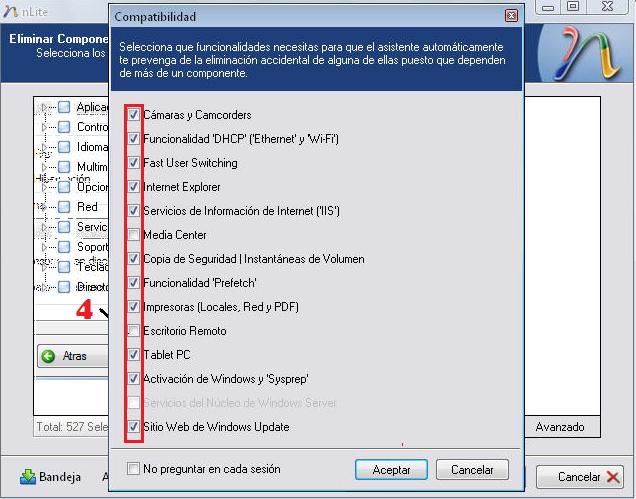Close the Compatibilidad dialog with X
Screen dimensions: 636x499
click(511, 17)
